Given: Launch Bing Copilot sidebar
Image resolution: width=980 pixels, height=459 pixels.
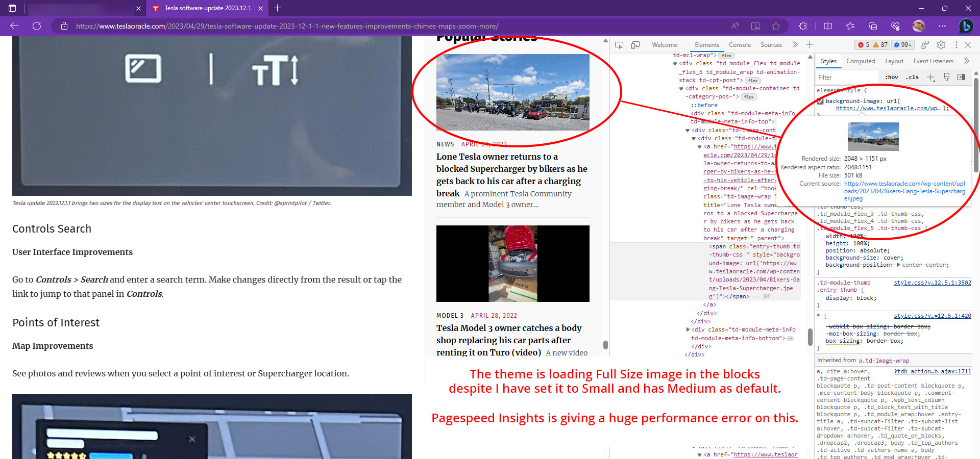Looking at the screenshot, I should pos(965,26).
